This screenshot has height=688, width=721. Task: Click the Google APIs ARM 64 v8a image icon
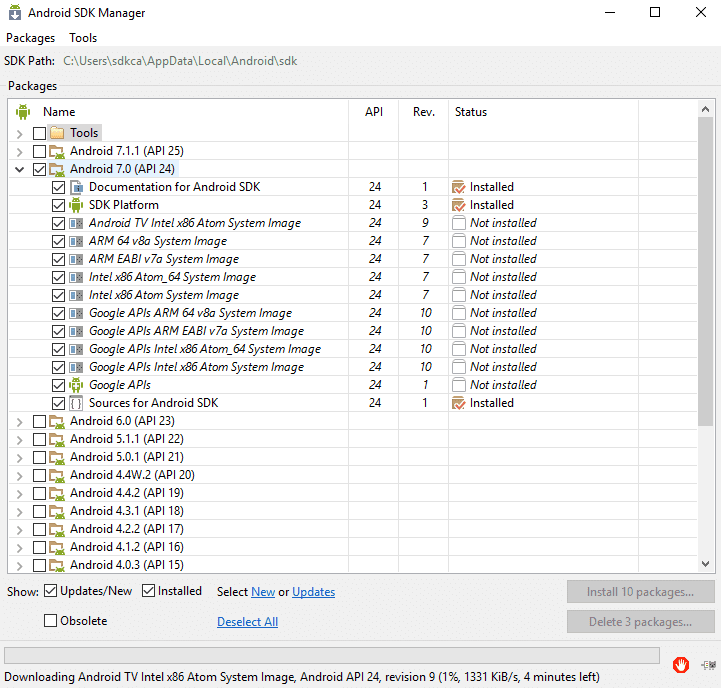click(x=76, y=313)
